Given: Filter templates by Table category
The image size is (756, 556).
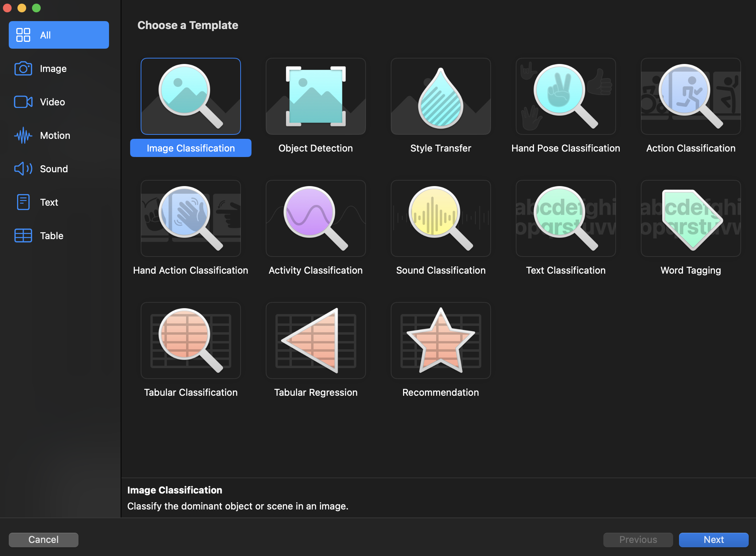Looking at the screenshot, I should pyautogui.click(x=52, y=236).
